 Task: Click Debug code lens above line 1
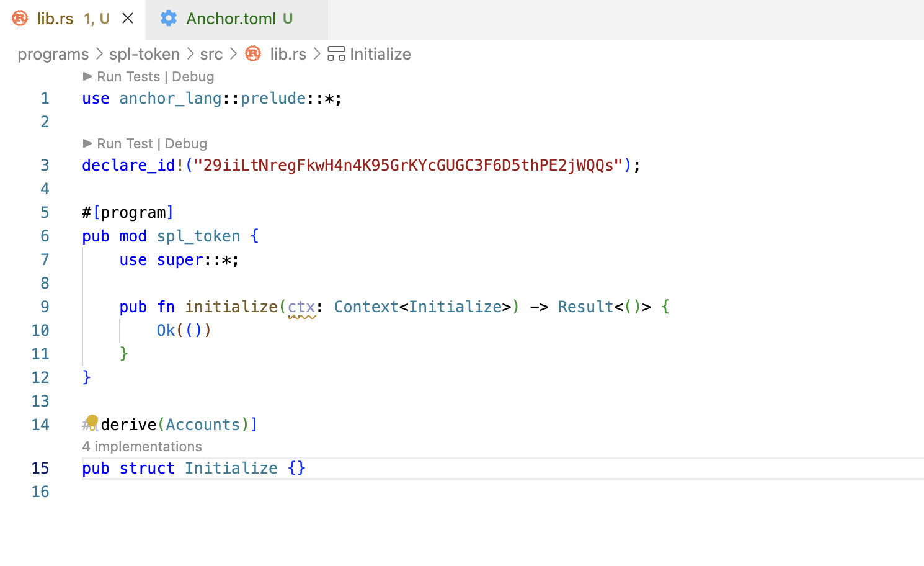(x=193, y=76)
